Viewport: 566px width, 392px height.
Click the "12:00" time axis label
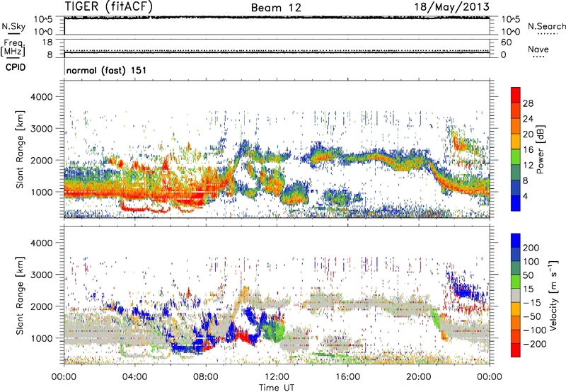(277, 377)
